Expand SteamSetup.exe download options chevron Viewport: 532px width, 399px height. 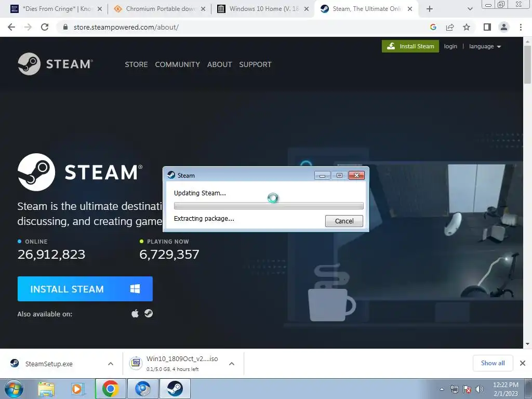(111, 364)
